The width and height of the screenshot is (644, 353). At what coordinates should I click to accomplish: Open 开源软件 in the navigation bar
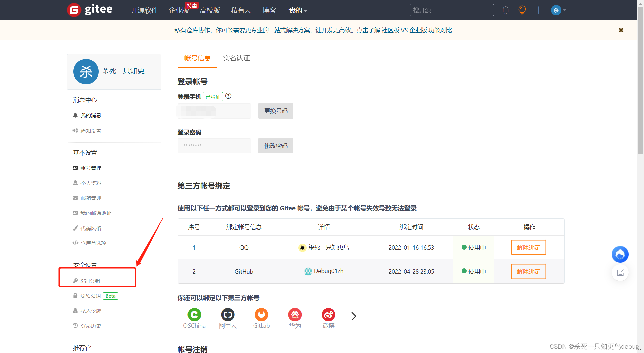tap(144, 10)
